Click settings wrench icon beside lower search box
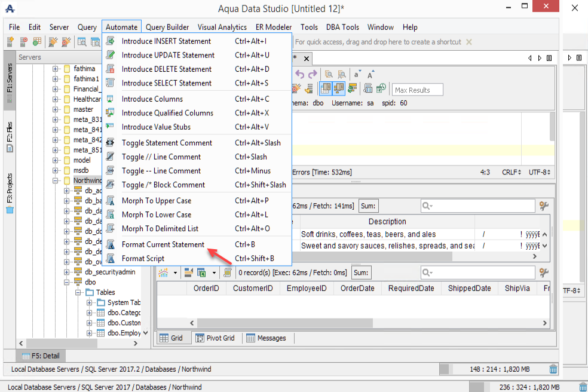This screenshot has height=392, width=588. [x=544, y=272]
